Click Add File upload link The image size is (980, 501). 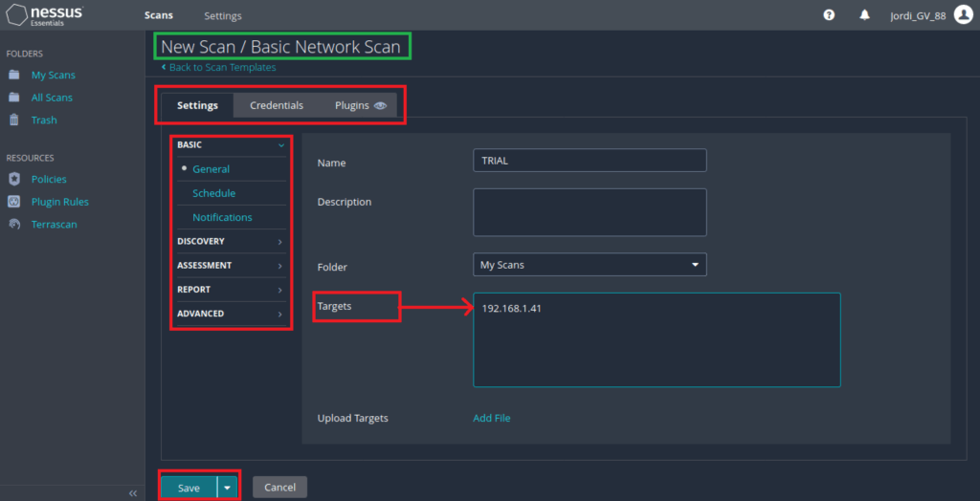tap(492, 418)
